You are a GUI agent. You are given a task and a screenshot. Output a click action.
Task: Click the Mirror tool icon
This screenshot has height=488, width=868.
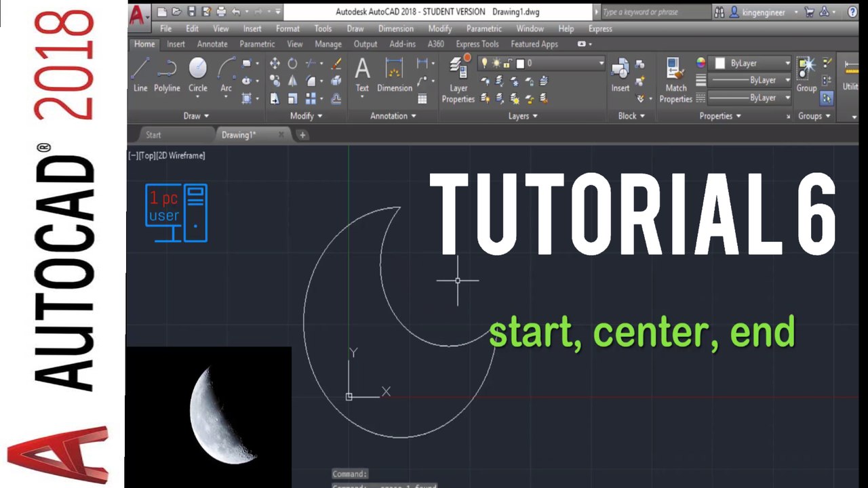(292, 81)
